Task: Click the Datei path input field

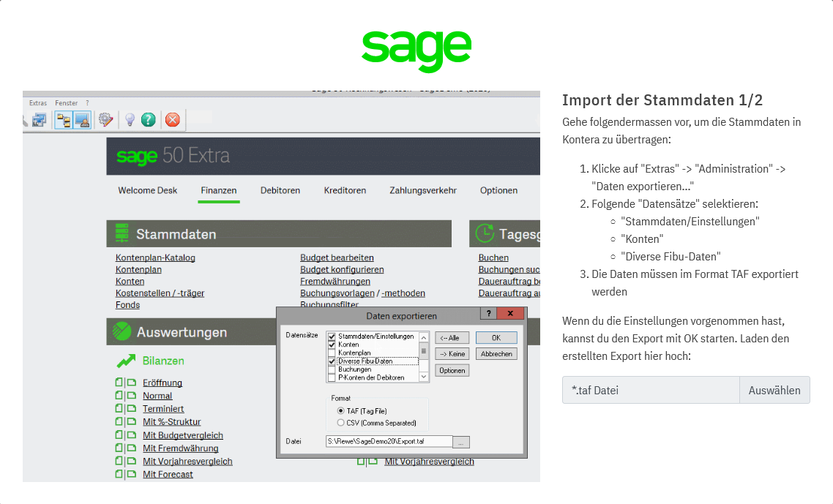Action: click(x=389, y=441)
